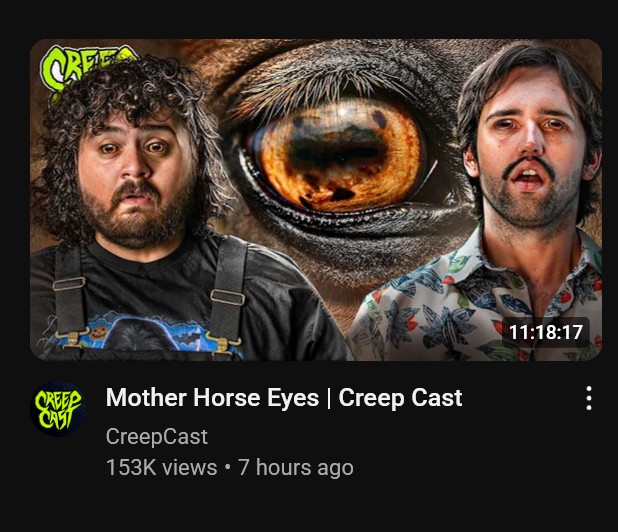Click the word "Mother" in the title
This screenshot has height=532, width=618.
click(x=146, y=397)
